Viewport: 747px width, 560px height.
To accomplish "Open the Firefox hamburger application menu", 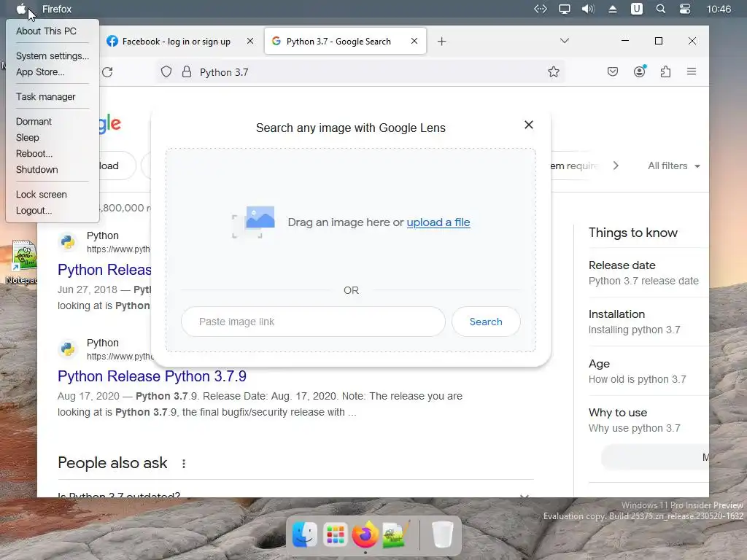I will click(x=692, y=71).
